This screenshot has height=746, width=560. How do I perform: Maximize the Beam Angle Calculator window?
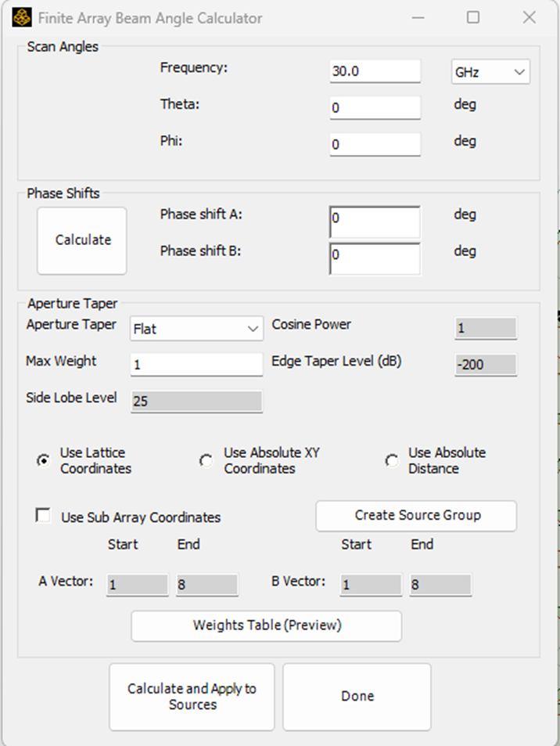(473, 17)
